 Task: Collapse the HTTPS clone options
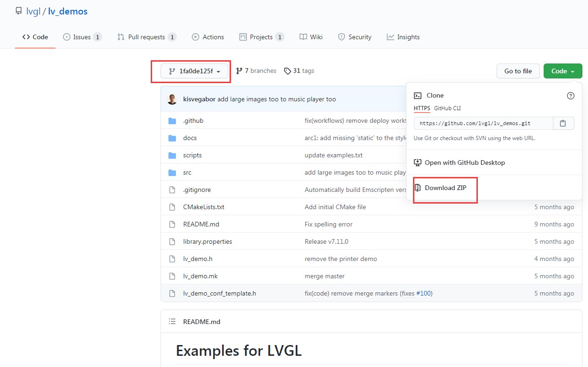point(422,108)
